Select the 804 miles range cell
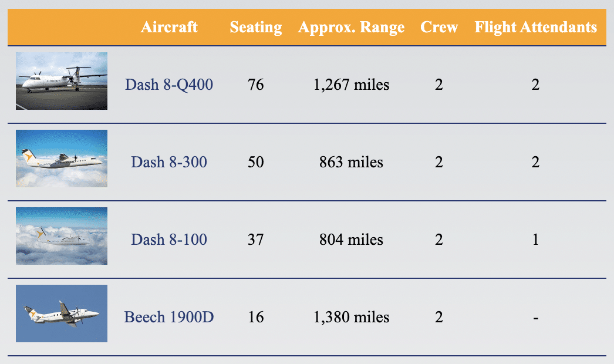Viewport: 614px width, 364px height. coord(351,240)
